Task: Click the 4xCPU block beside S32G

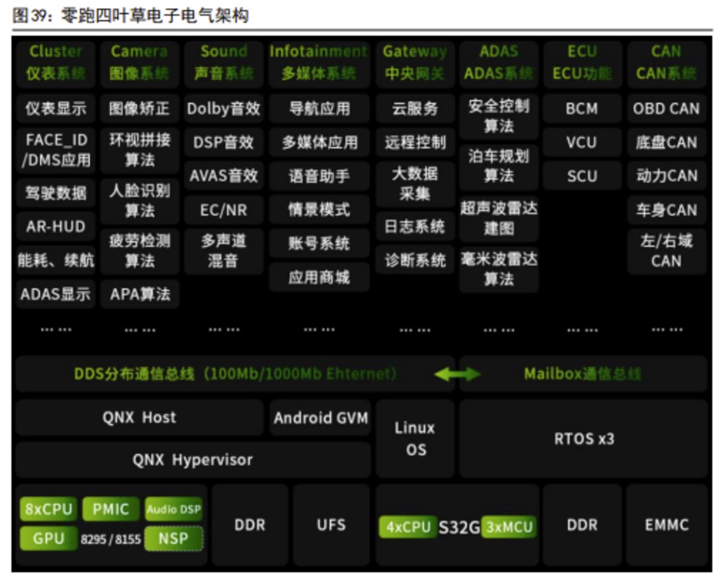Action: pyautogui.click(x=408, y=527)
